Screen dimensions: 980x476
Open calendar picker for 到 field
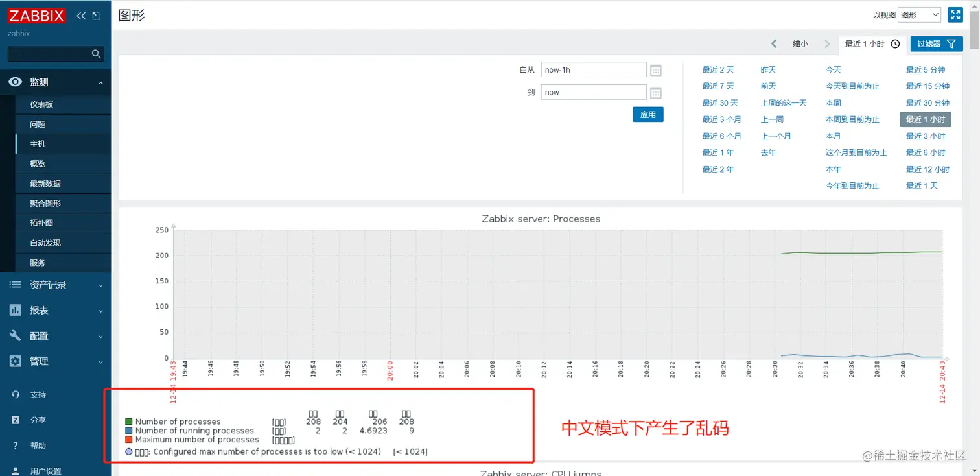656,93
